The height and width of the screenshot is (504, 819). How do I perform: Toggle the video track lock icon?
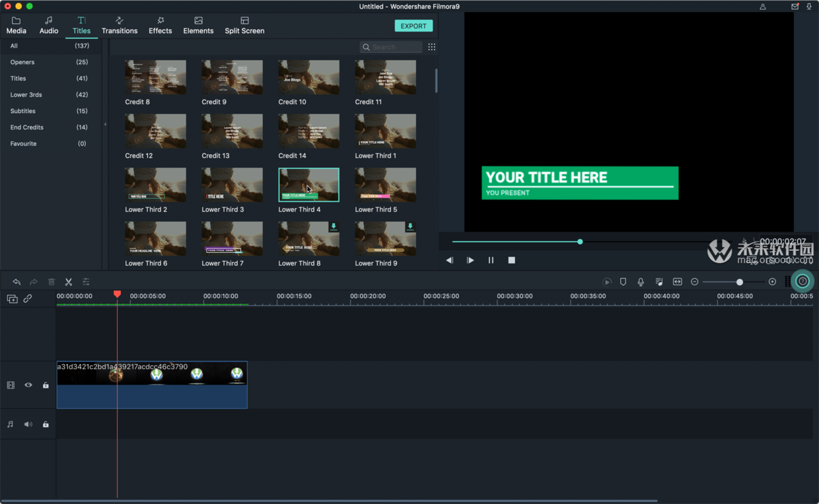pos(46,385)
